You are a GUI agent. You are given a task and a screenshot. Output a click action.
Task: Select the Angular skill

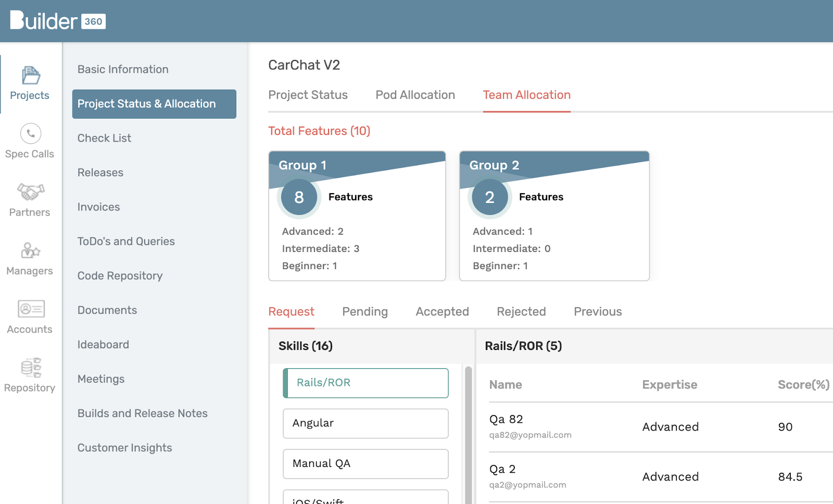click(x=365, y=423)
